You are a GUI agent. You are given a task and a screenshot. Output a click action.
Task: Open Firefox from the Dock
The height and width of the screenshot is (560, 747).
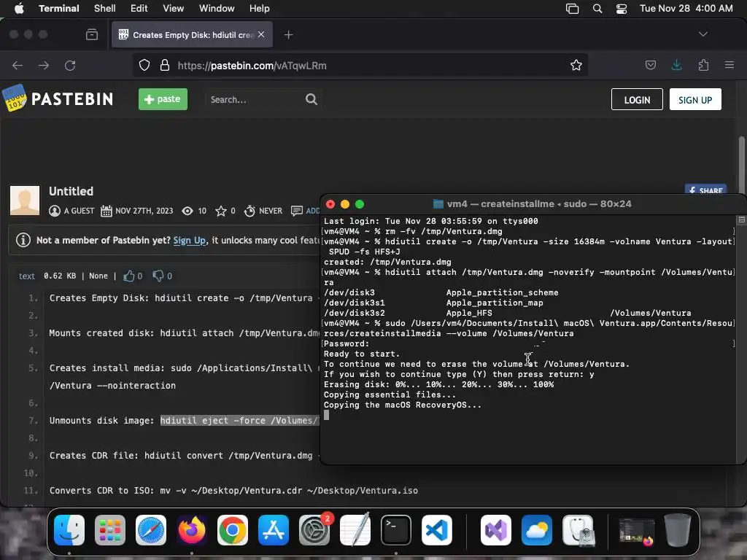pos(192,530)
